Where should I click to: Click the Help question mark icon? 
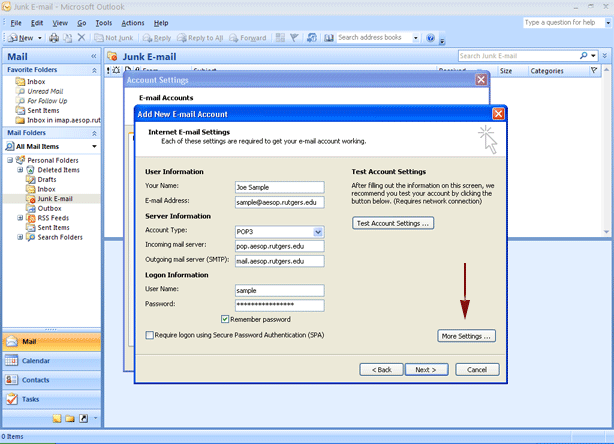pos(430,38)
